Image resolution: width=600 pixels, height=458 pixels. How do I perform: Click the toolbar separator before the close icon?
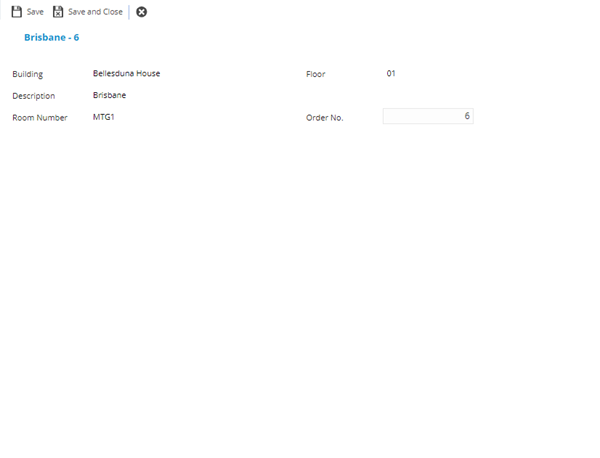[x=129, y=12]
